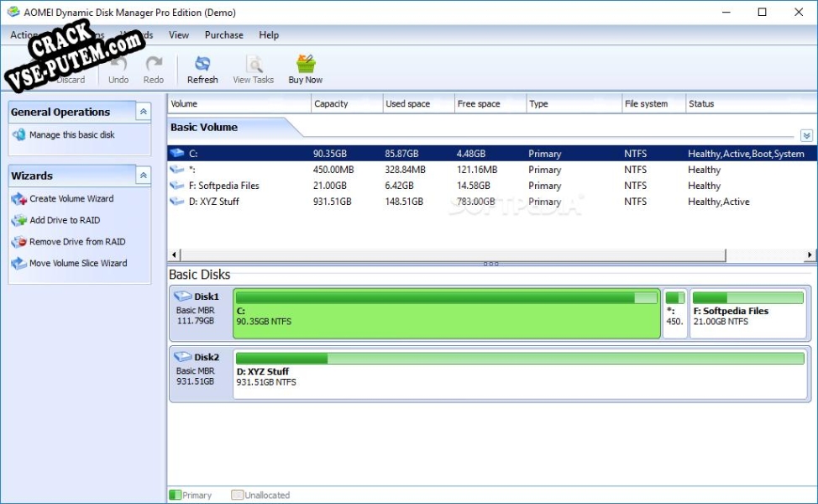Viewport: 818px width, 504px height.
Task: Click the Undo arrow icon
Action: coord(118,64)
